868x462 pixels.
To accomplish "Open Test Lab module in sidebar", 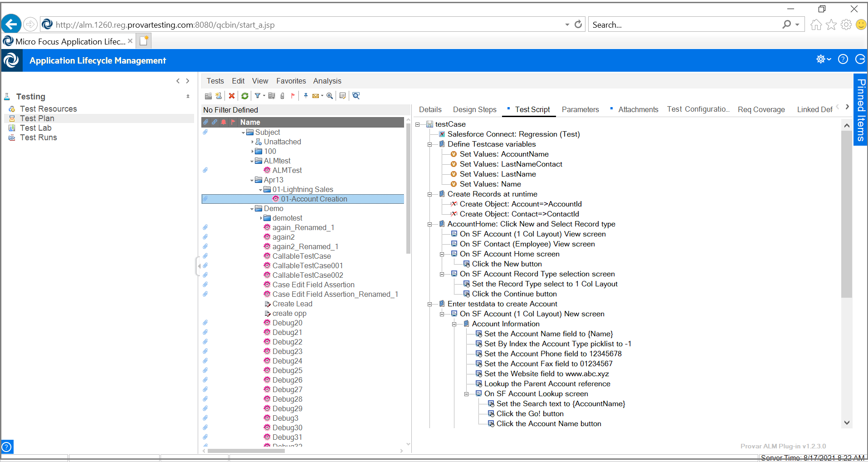I will click(35, 128).
